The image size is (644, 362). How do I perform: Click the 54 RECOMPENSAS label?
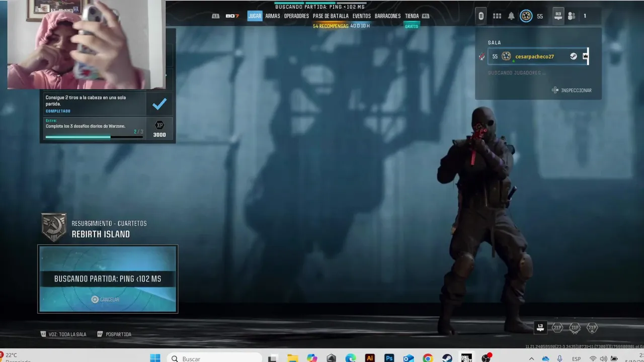331,26
